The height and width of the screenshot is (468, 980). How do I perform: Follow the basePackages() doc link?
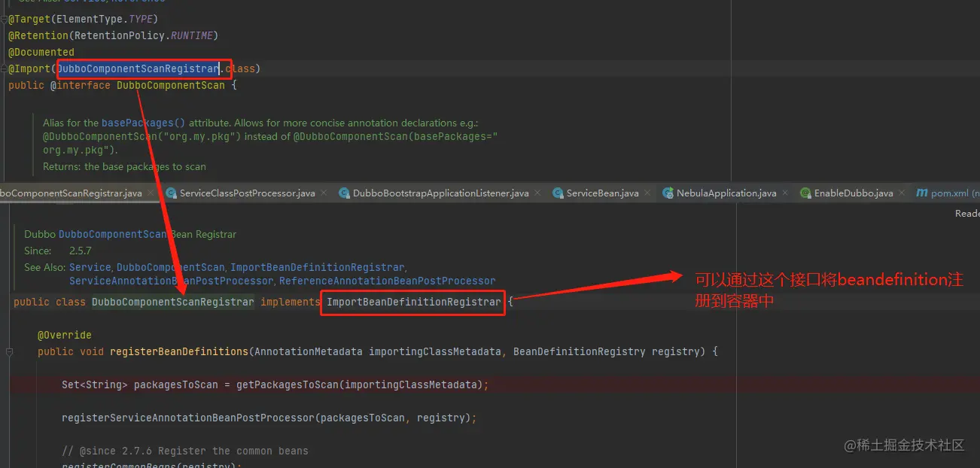point(143,123)
